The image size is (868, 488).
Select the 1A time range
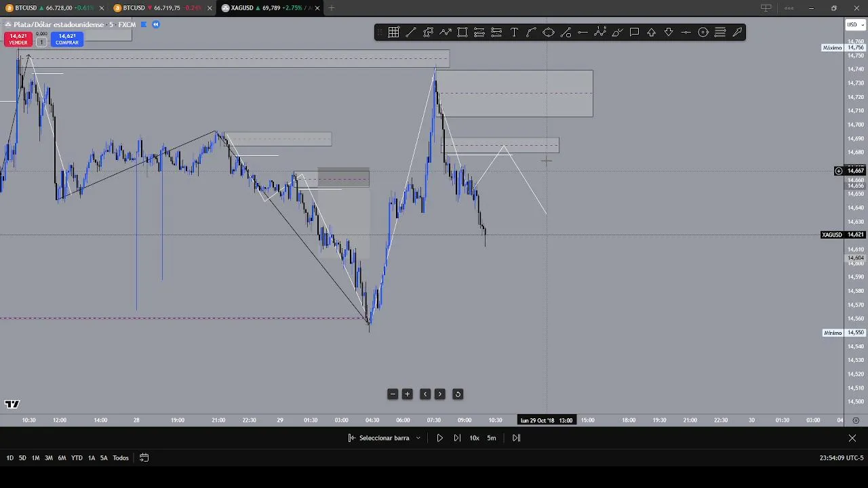(x=92, y=458)
